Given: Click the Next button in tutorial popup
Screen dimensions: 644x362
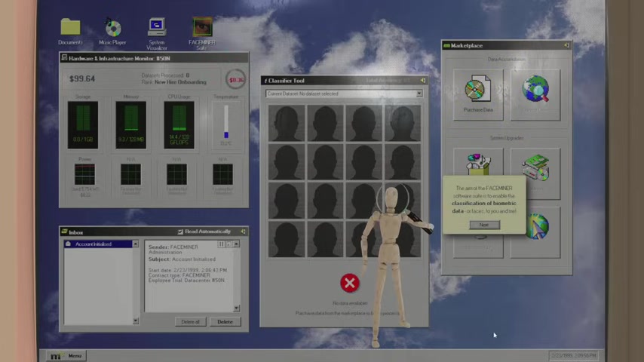Looking at the screenshot, I should pos(483,225).
